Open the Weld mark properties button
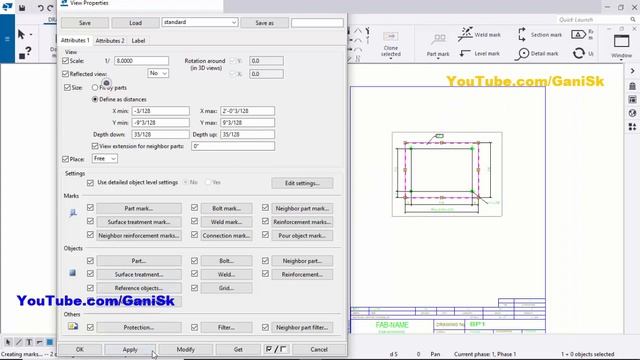 [x=226, y=222]
